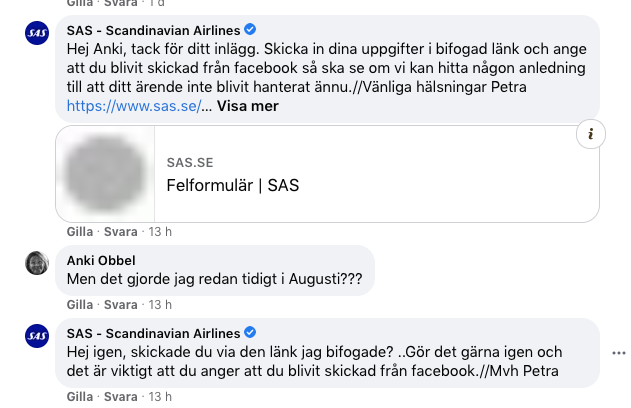Reply to Anki Obbel's comment via Svara
This screenshot has width=631, height=408.
coord(121,304)
